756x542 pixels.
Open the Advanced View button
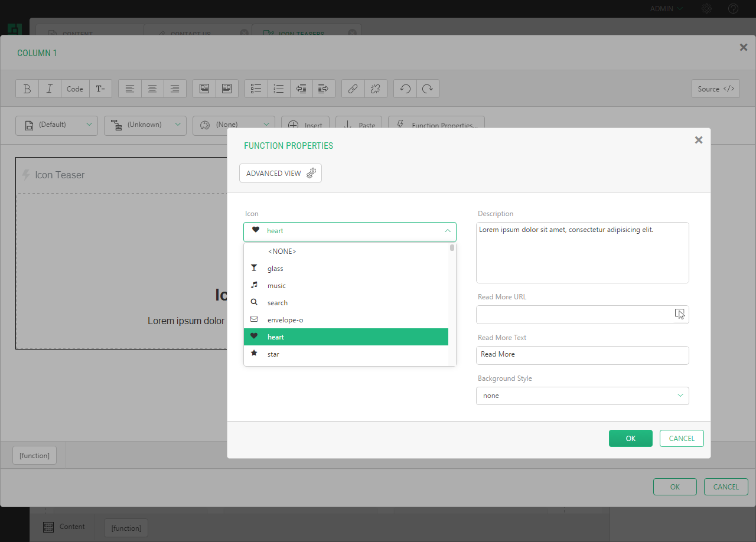point(281,173)
